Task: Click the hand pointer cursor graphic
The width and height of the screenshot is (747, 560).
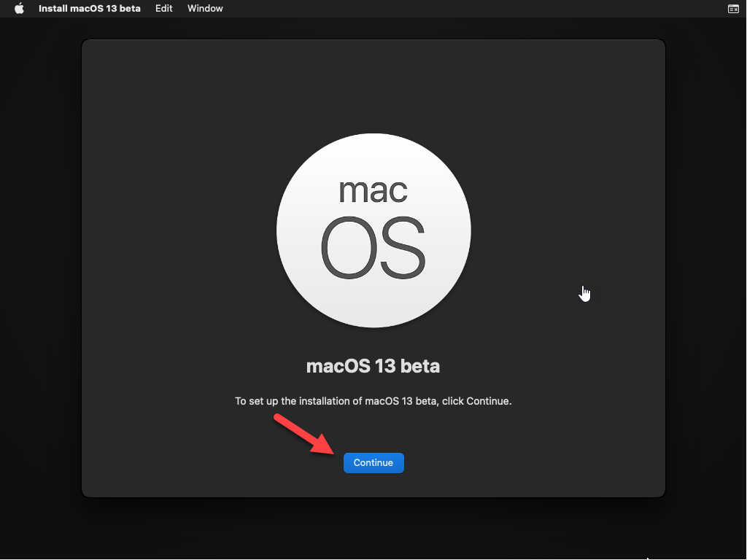Action: pos(584,293)
